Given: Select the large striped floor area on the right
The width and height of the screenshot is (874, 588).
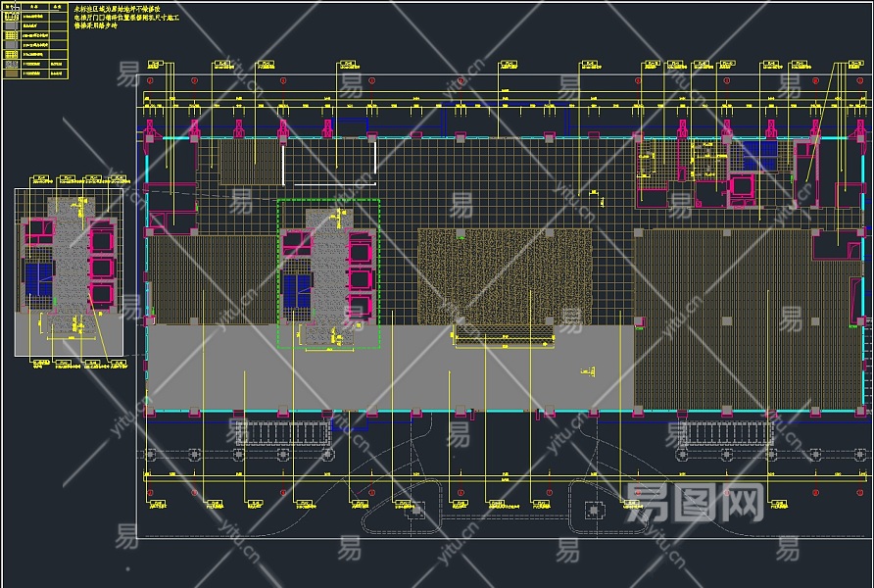Looking at the screenshot, I should click(x=747, y=318).
